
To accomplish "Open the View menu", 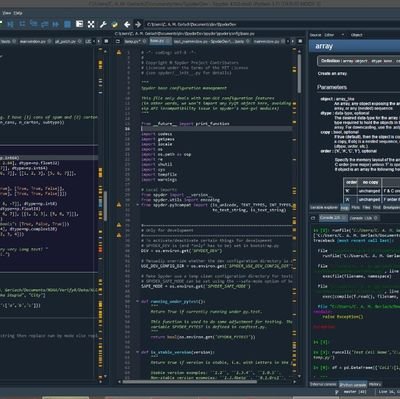I will point(7,13).
